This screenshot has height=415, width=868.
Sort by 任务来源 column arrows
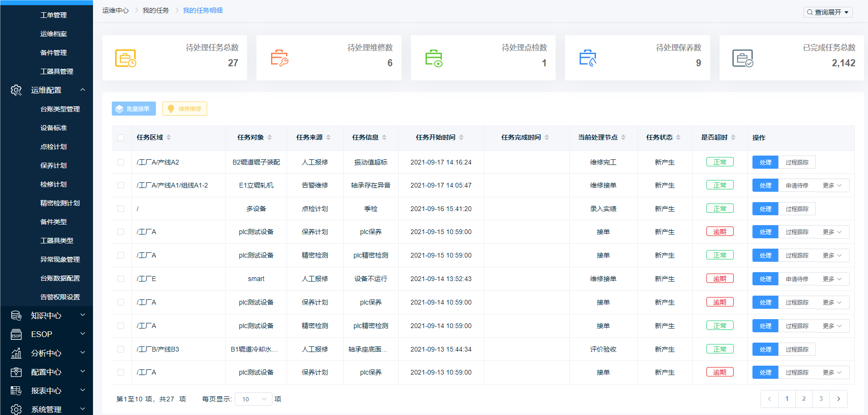point(328,137)
